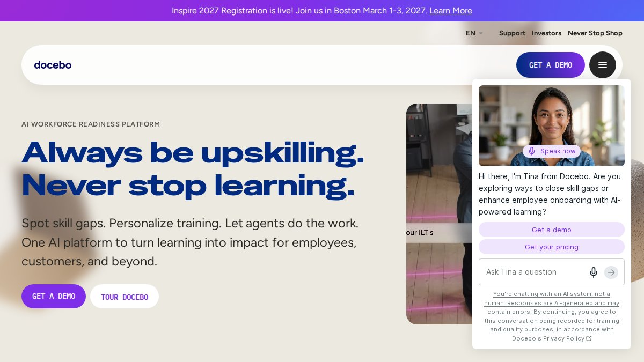
Task: Click 'AI WORKFORCE READINESS PLATFORM' text
Action: (x=91, y=124)
